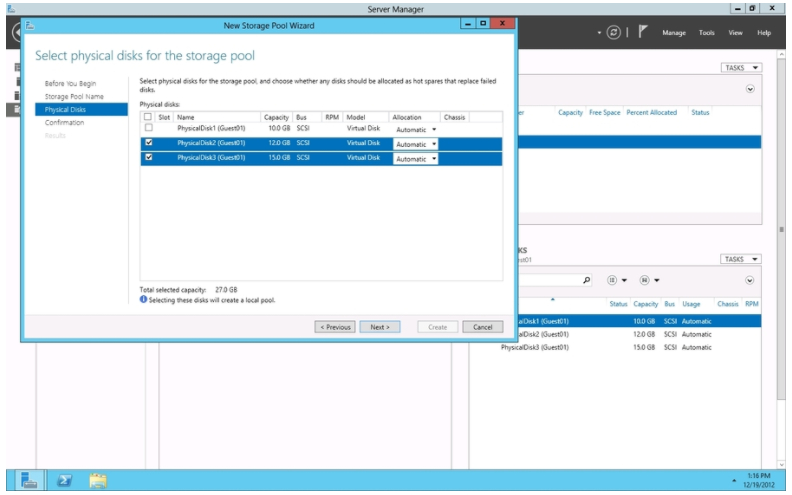Open the storage pools TASKS dropdown

pyautogui.click(x=741, y=68)
